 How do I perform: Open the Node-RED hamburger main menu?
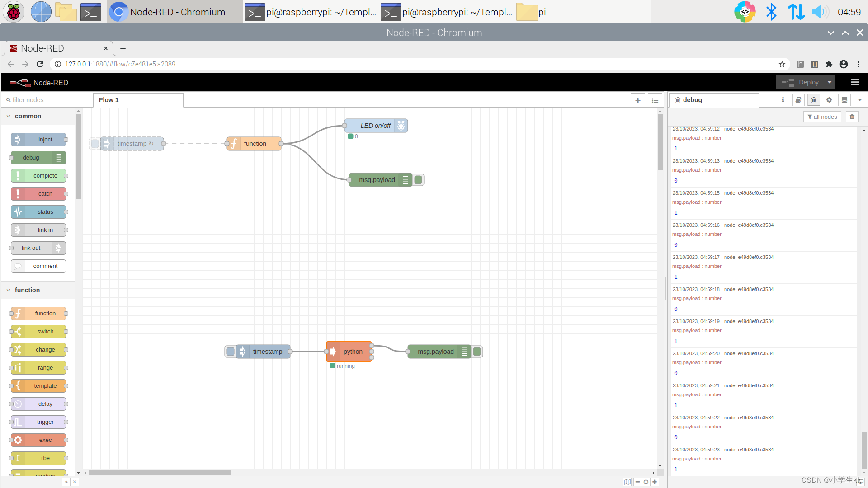click(x=855, y=82)
